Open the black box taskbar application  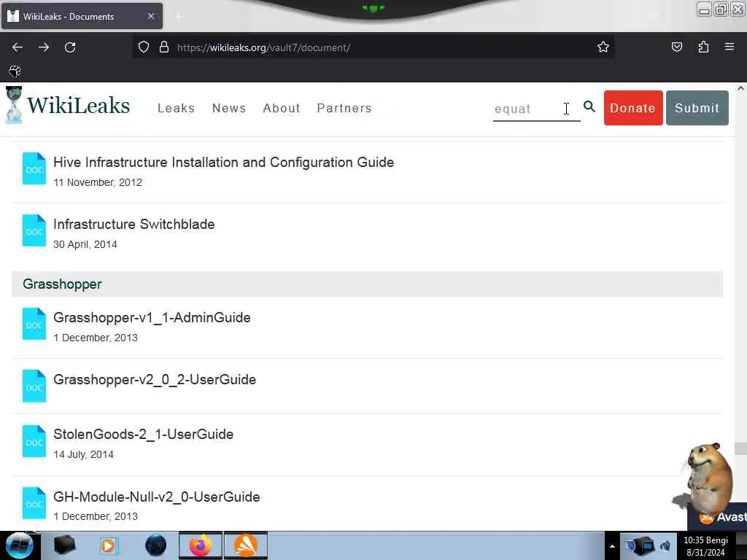point(64,545)
